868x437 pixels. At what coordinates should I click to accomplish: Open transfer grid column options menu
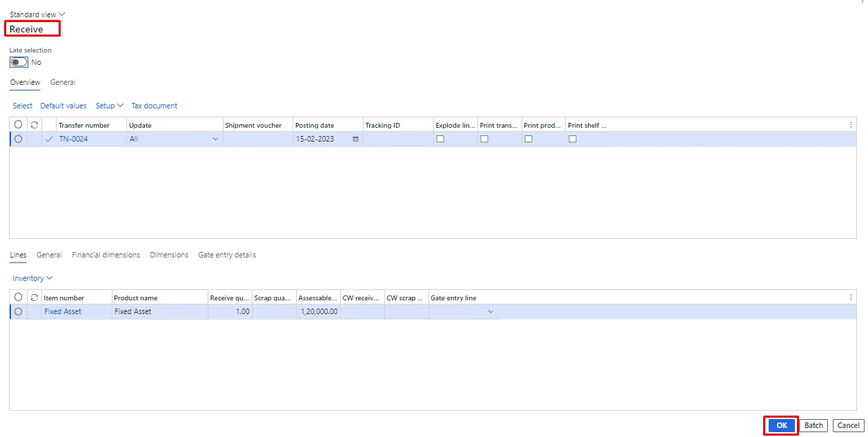click(851, 125)
